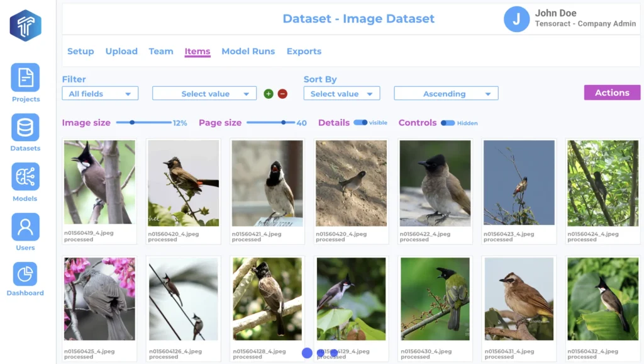Show the hidden Controls

click(x=447, y=123)
